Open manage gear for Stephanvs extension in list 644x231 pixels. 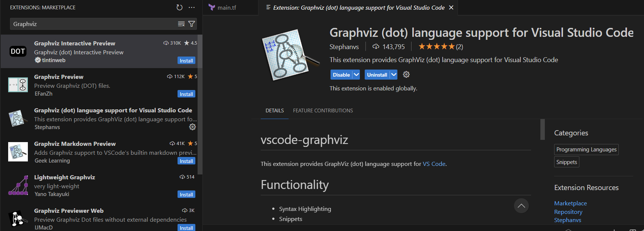(192, 127)
